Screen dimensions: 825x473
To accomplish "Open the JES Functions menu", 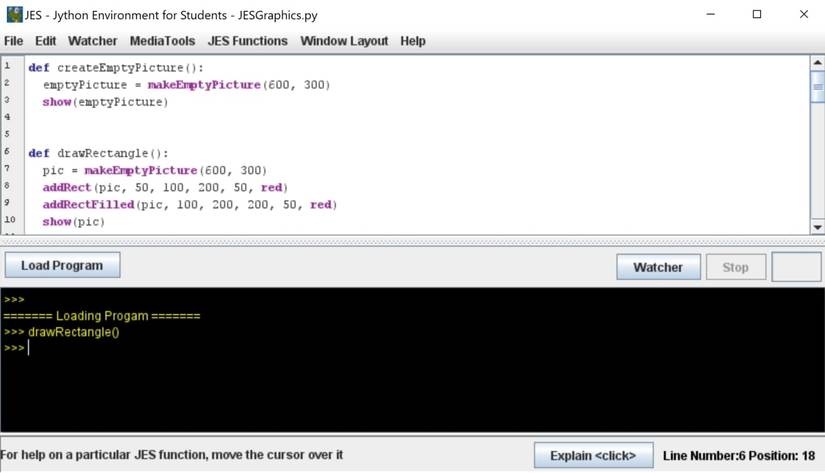I will (x=247, y=41).
